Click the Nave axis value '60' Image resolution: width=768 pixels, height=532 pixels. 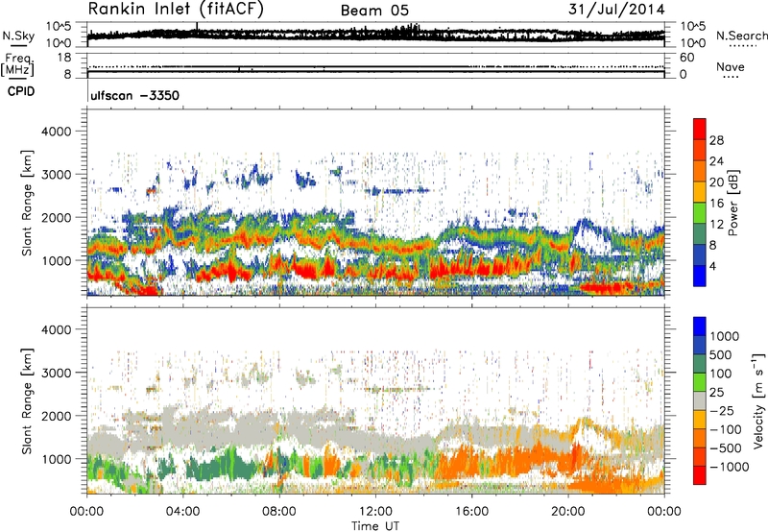pyautogui.click(x=686, y=58)
